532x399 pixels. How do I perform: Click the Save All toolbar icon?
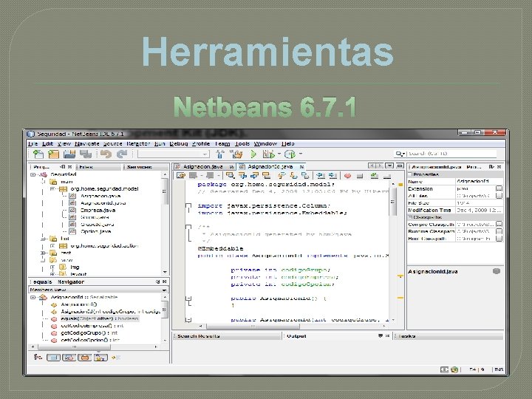tap(86, 154)
